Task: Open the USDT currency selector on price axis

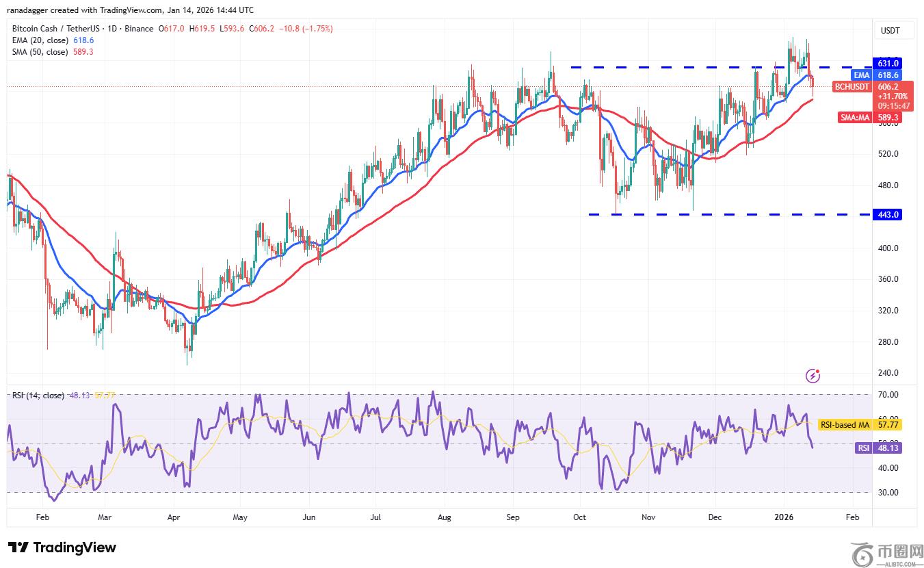Action: click(x=890, y=31)
